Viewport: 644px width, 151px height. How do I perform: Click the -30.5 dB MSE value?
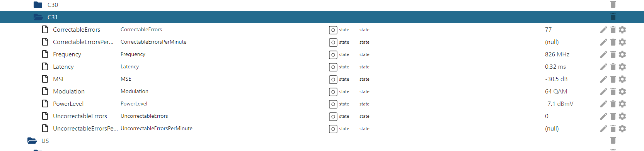click(556, 79)
